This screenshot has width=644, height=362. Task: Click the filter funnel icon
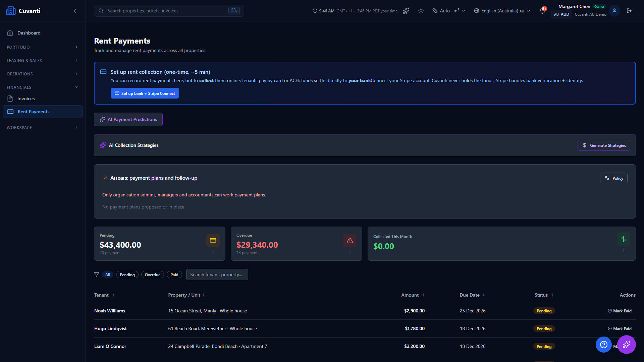(97, 275)
